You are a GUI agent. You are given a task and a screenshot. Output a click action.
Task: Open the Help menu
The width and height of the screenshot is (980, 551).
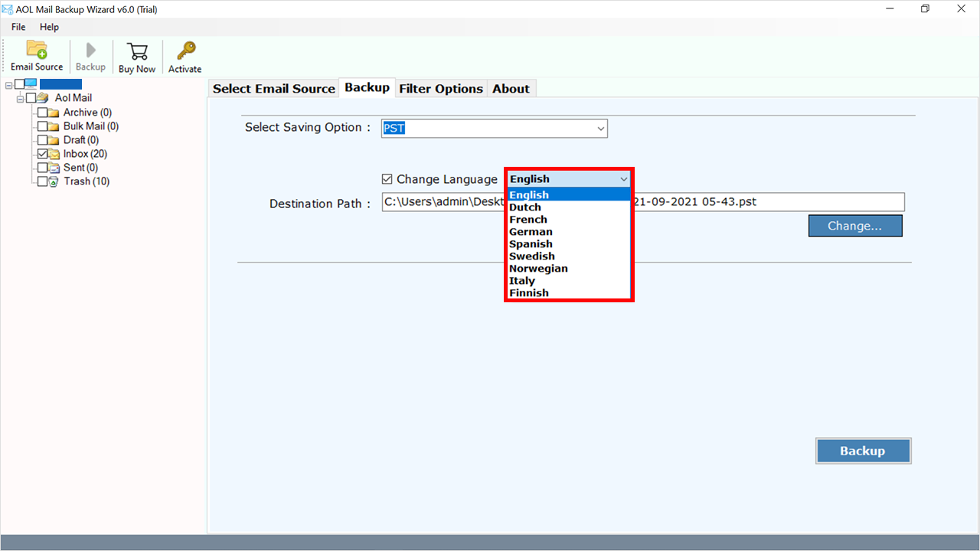tap(49, 27)
